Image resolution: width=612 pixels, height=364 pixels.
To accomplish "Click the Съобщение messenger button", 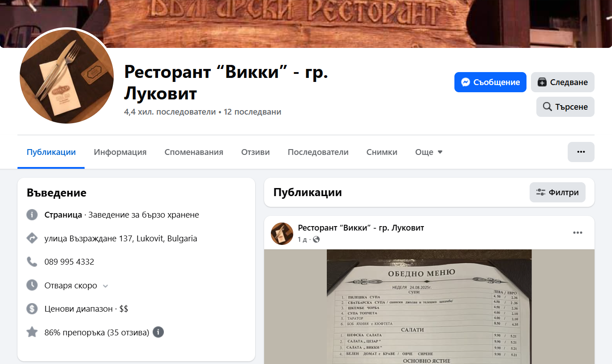I will pyautogui.click(x=490, y=82).
